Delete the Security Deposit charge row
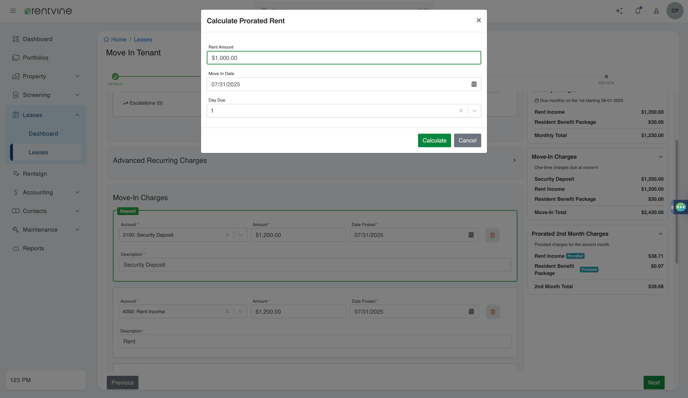 [492, 235]
